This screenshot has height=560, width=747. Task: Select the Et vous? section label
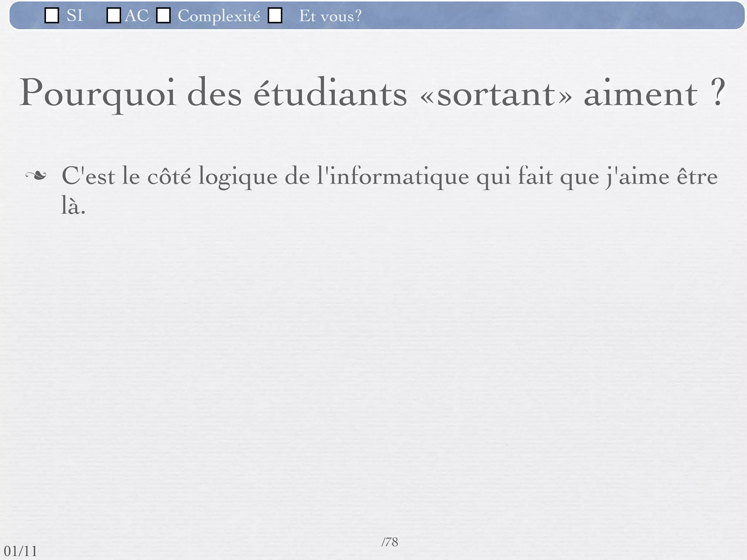pyautogui.click(x=330, y=16)
